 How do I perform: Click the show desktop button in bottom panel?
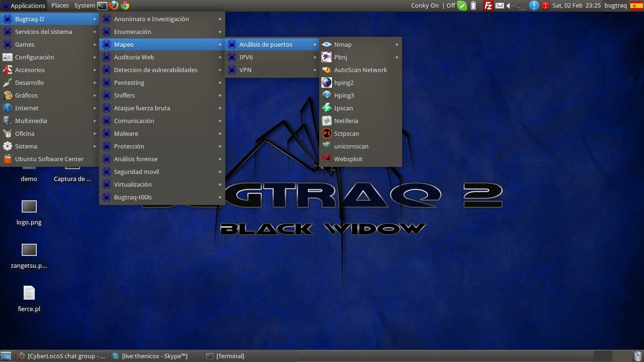6,356
